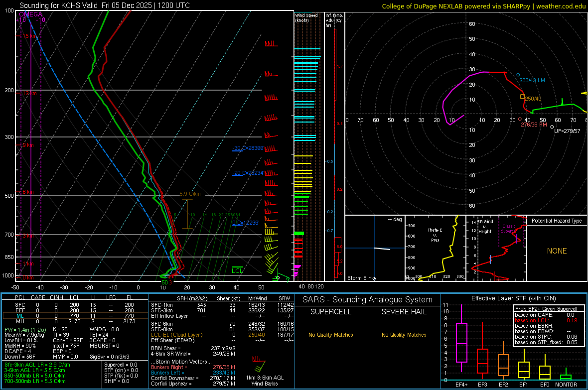
Task: Click the Storm Slinky panel
Action: (x=375, y=248)
